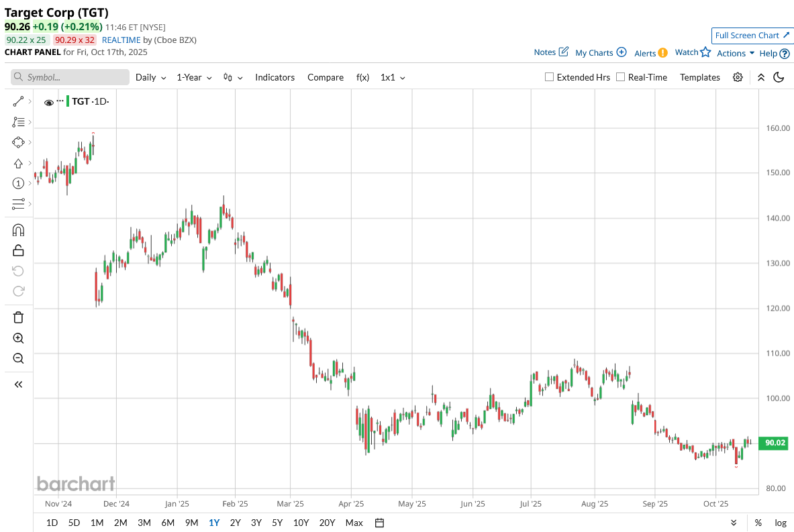
Task: Expand the 1-Year range dropdown
Action: [194, 77]
